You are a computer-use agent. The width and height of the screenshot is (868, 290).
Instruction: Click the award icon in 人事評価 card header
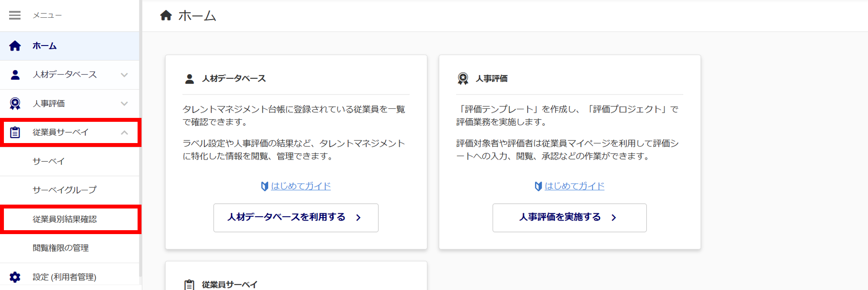click(463, 78)
